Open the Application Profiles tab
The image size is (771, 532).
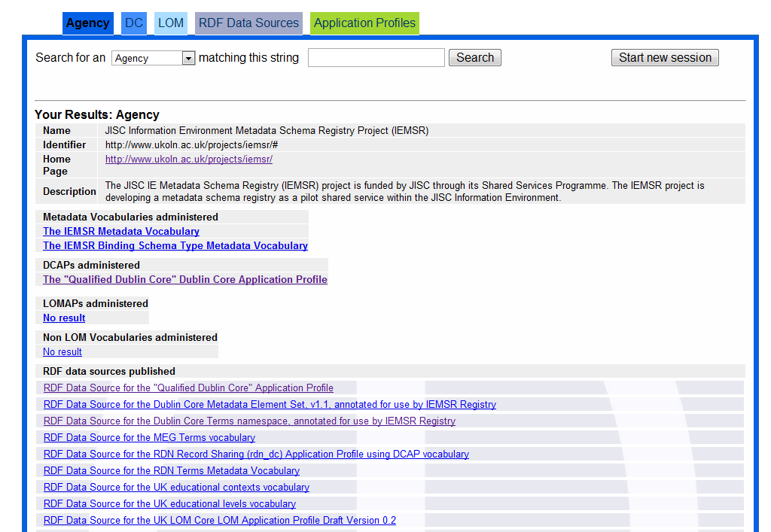pos(365,23)
